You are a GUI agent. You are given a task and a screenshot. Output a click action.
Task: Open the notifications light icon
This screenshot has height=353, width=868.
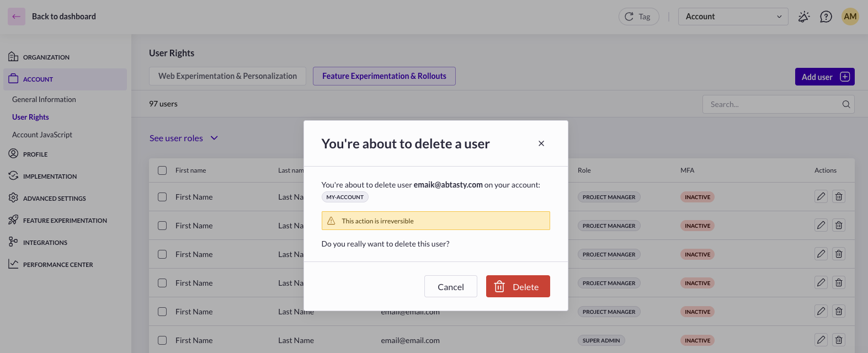point(804,17)
